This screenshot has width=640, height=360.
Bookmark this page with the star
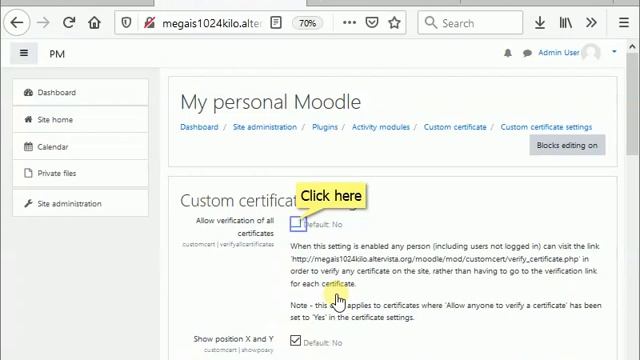pos(394,23)
